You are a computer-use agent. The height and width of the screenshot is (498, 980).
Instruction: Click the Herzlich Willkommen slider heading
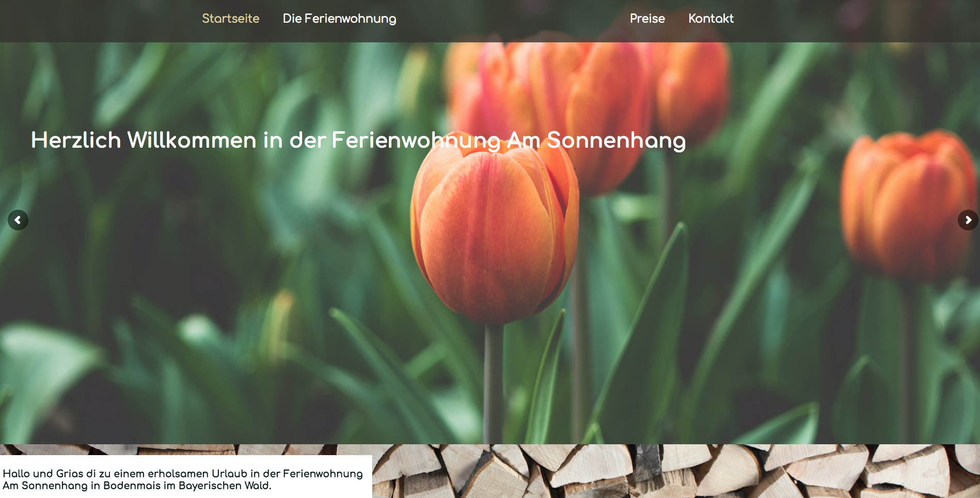358,141
